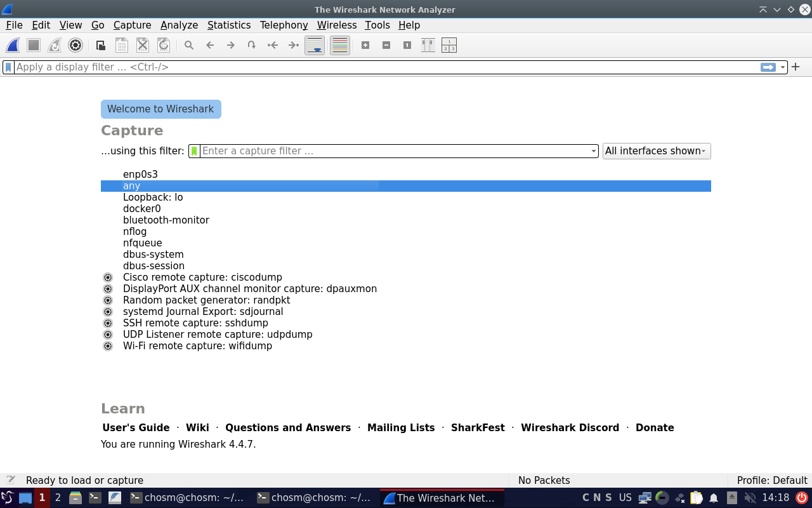Image resolution: width=812 pixels, height=508 pixels.
Task: Open options for Cisco remote capture ciscodump
Action: (x=107, y=277)
